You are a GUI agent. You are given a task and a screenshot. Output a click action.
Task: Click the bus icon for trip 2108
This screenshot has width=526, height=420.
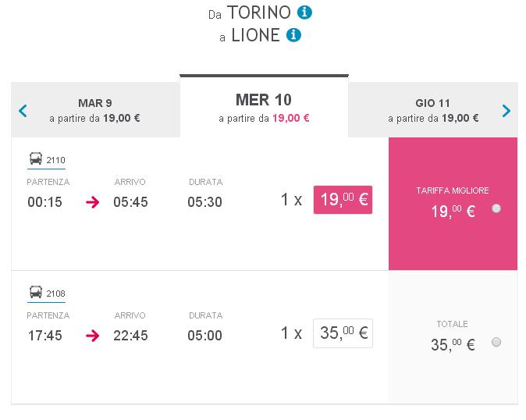coord(36,292)
